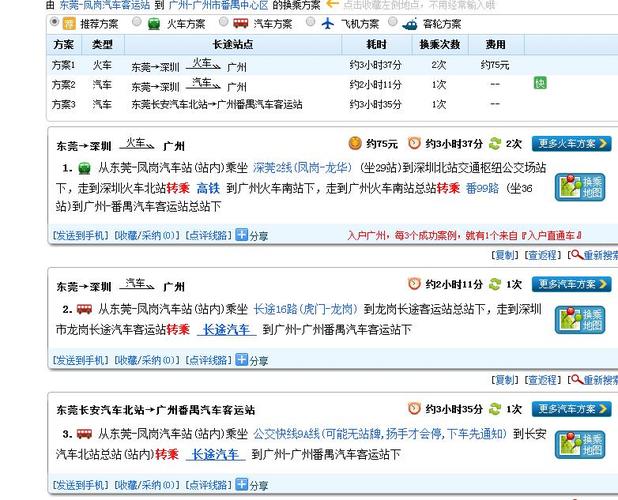Click 更多汽车方案 button in route 3
618x500 pixels.
coord(571,409)
